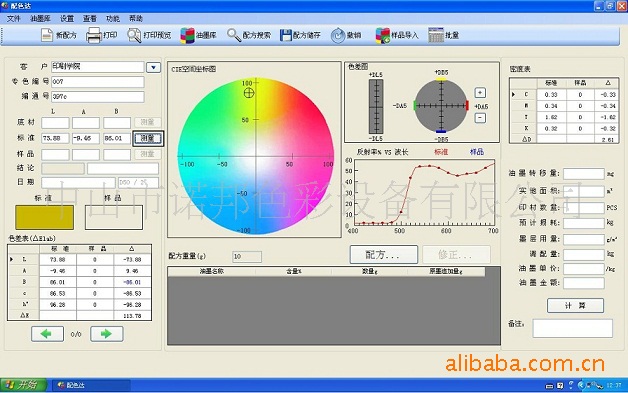Screen dimensions: 628x393
Task: Click the 原墨追加量g column header
Action: pyautogui.click(x=446, y=271)
